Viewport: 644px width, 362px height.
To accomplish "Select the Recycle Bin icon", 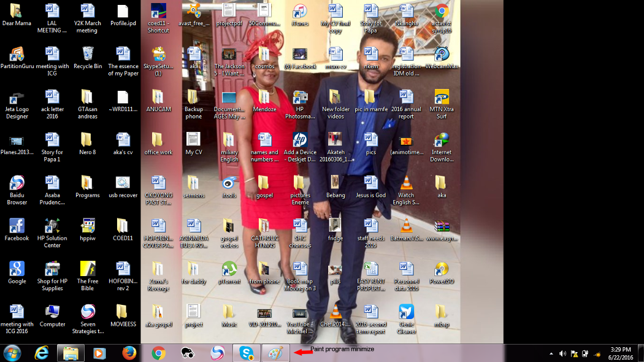I will 88,58.
